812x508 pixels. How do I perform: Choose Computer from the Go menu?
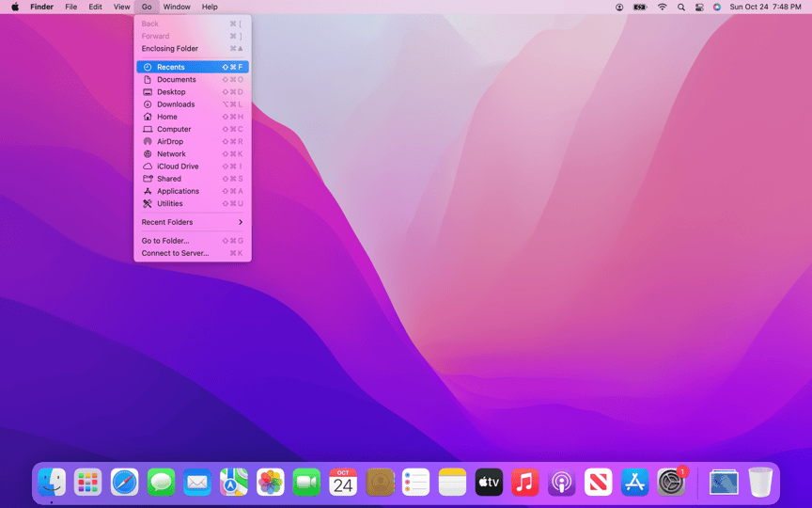pyautogui.click(x=193, y=129)
